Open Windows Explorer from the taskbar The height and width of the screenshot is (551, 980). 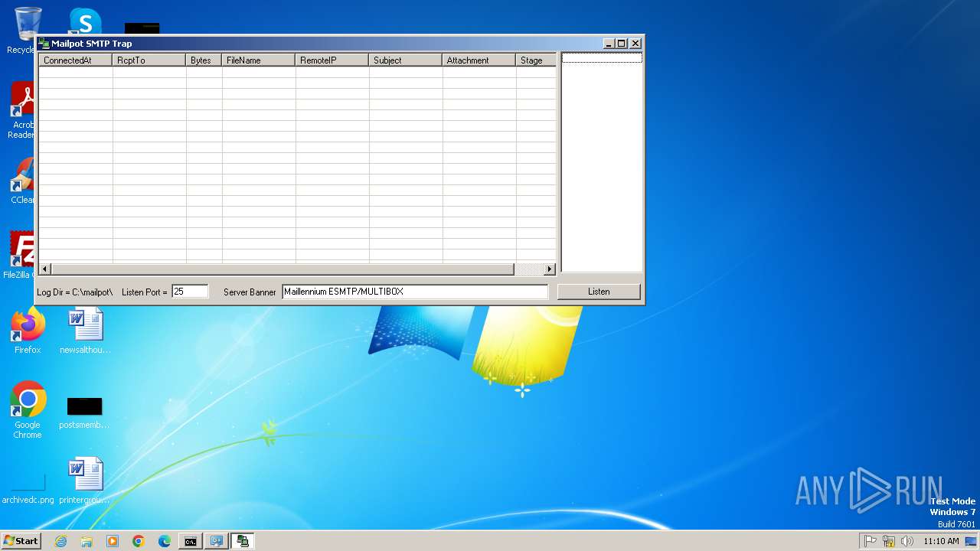[87, 541]
